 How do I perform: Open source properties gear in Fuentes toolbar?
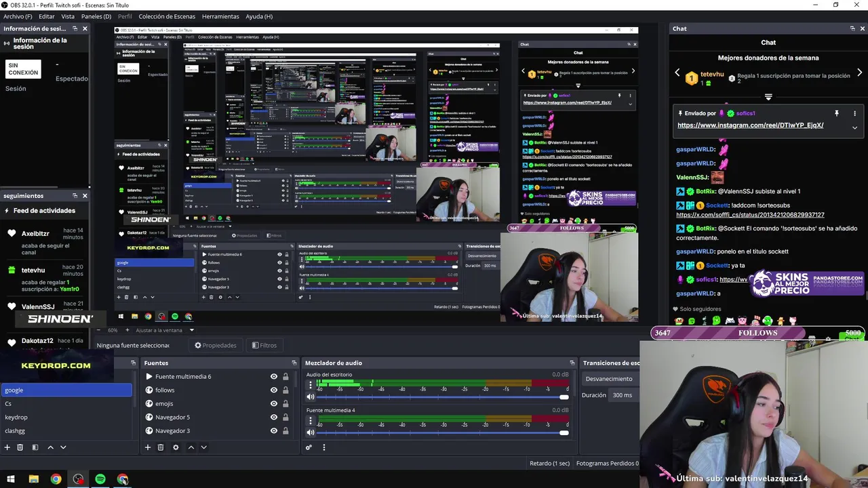[176, 447]
